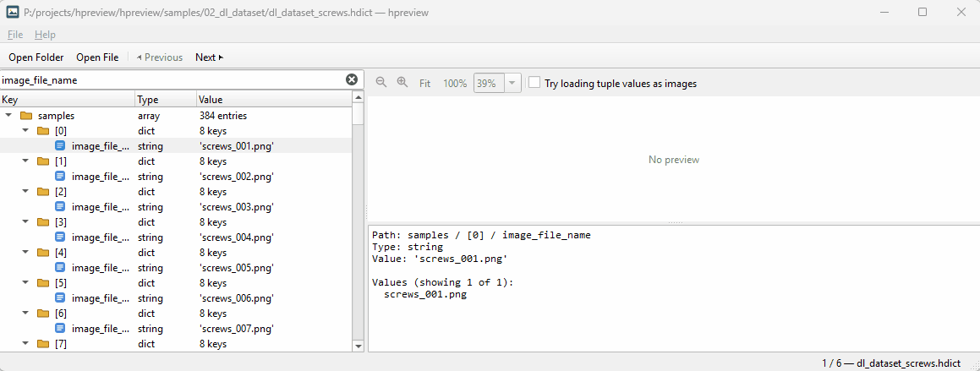Image resolution: width=980 pixels, height=371 pixels.
Task: Click string icon beside screws_007.png row
Action: click(60, 329)
